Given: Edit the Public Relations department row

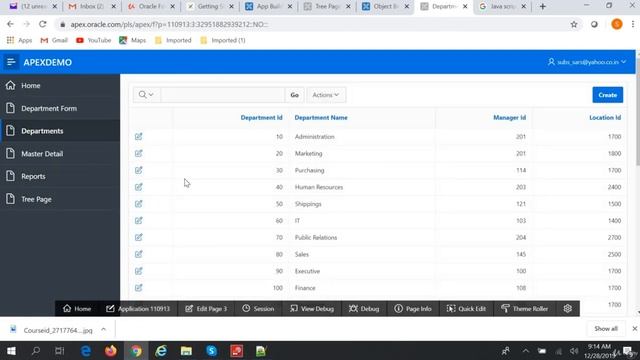Looking at the screenshot, I should pyautogui.click(x=138, y=237).
